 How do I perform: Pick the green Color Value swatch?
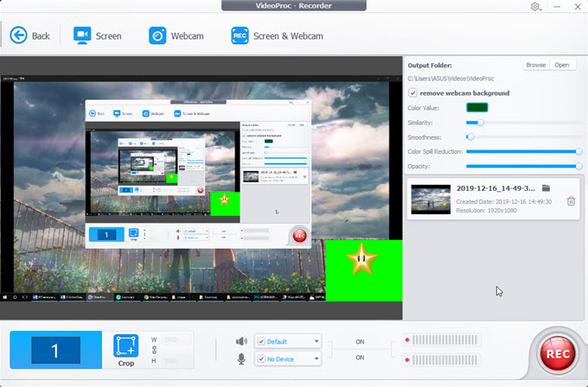[477, 107]
